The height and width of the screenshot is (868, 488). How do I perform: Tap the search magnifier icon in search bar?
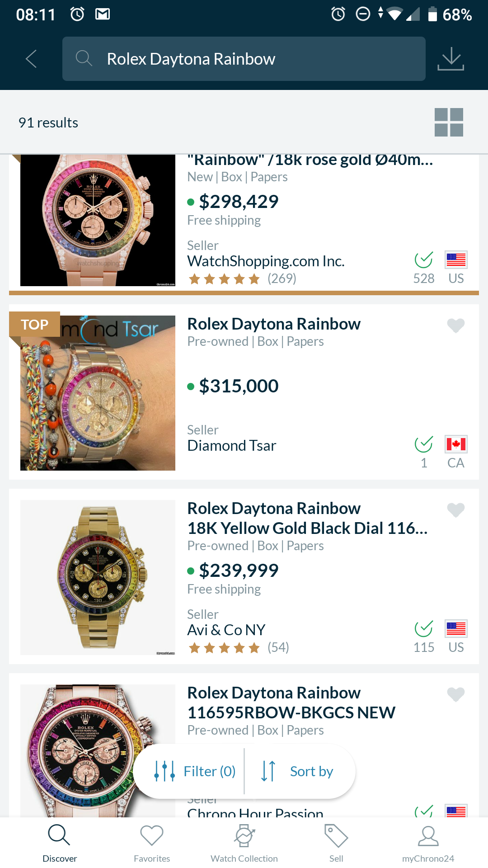84,58
